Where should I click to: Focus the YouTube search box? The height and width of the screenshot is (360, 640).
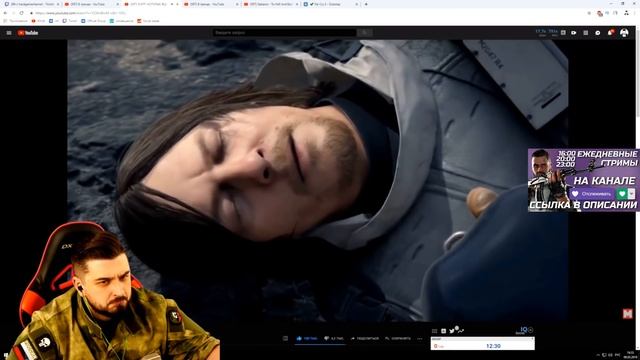pos(284,33)
